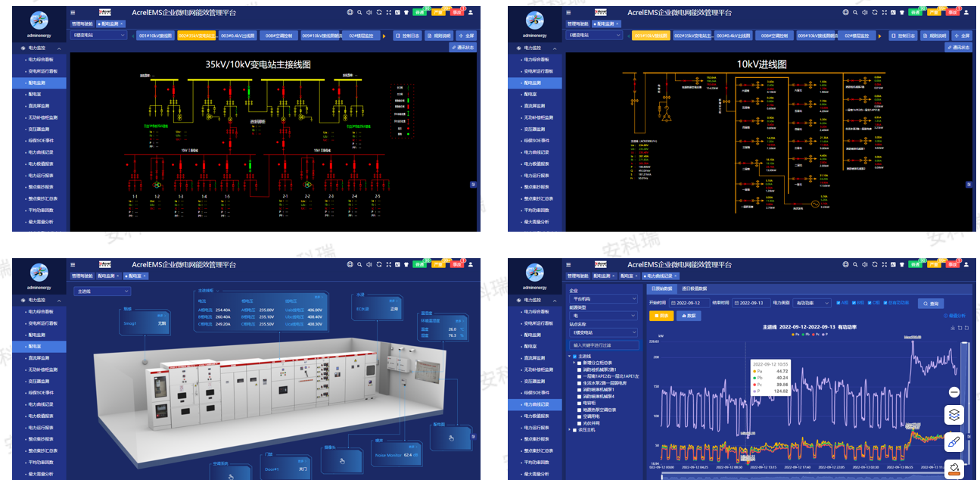Uncheck the 主进线 checkbox in the station tree
This screenshot has width=980, height=480.
[575, 357]
